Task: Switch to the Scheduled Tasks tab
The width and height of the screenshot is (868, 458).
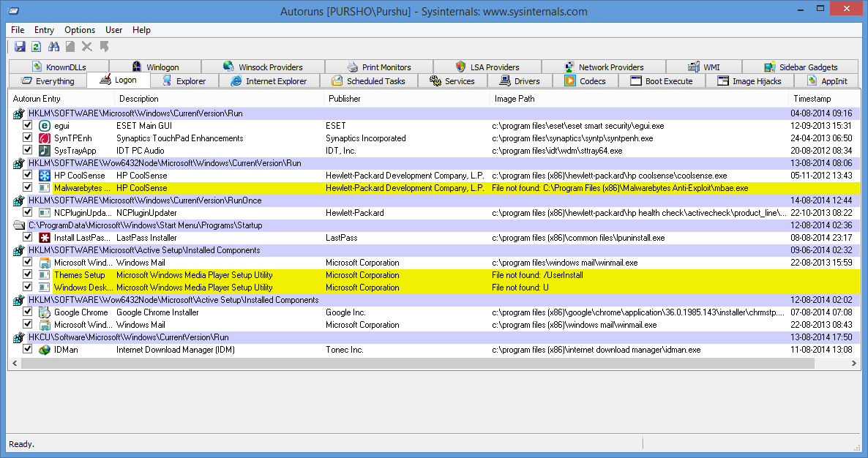Action: [375, 81]
